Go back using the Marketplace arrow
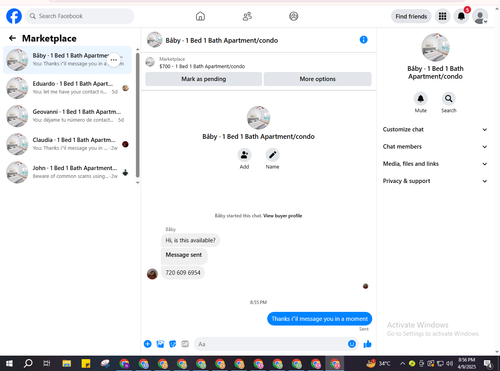This screenshot has width=500, height=371. [x=12, y=38]
